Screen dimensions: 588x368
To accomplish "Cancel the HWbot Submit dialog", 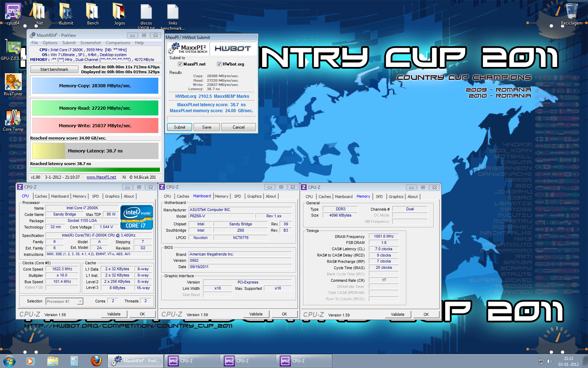I will click(x=239, y=127).
